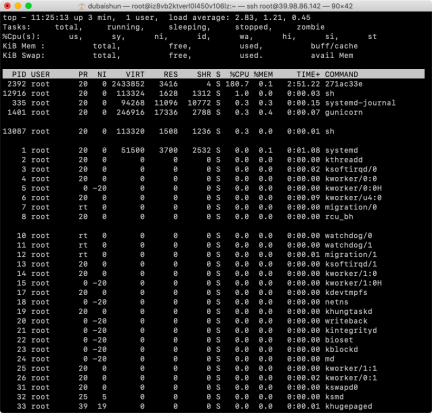Image resolution: width=432 pixels, height=413 pixels.
Task: Click the kworker/0:1 command
Action: (351, 378)
